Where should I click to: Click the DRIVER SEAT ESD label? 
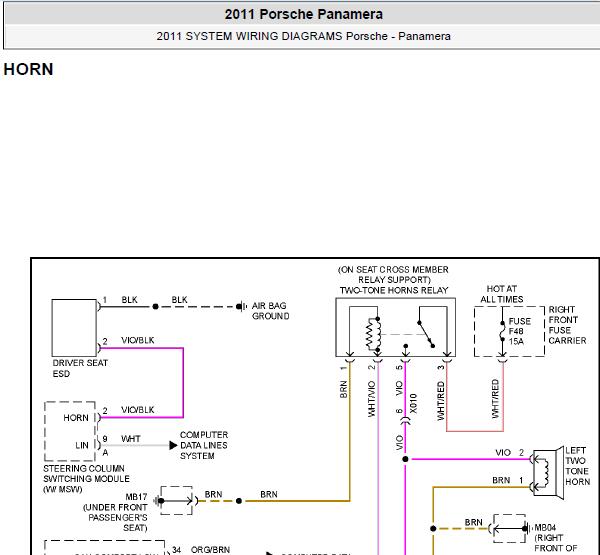[x=80, y=368]
